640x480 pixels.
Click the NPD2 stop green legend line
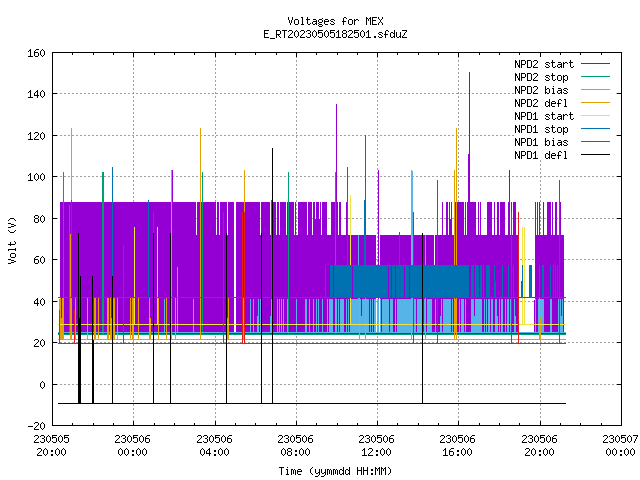(595, 77)
